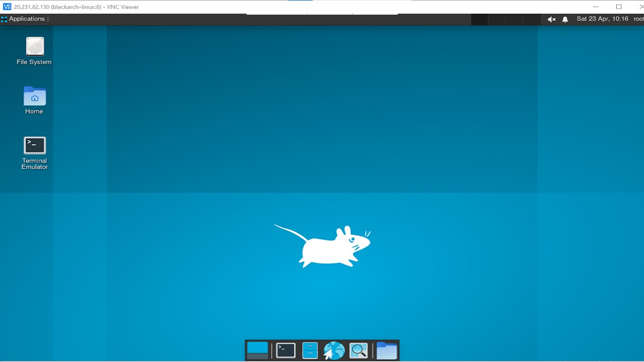
Task: Open the Applications menu
Action: (x=25, y=19)
